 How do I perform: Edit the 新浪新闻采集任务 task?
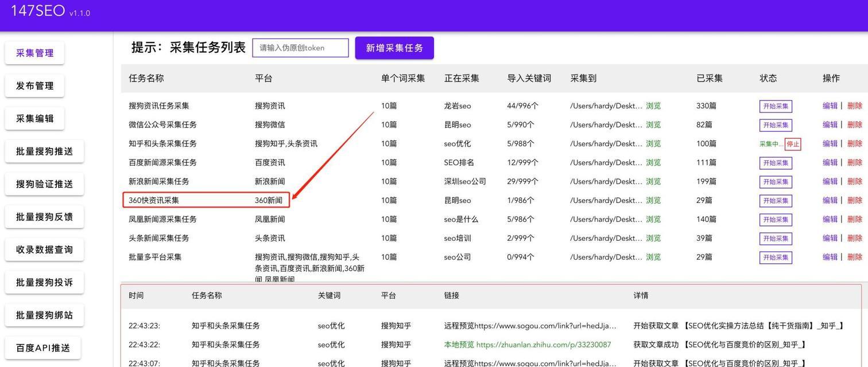coord(830,181)
